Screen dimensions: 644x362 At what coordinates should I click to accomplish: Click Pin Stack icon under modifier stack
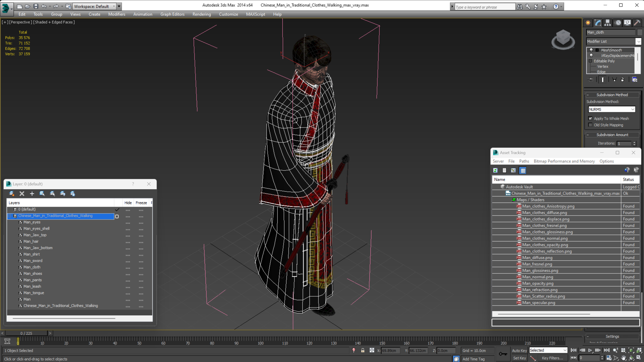pos(591,79)
